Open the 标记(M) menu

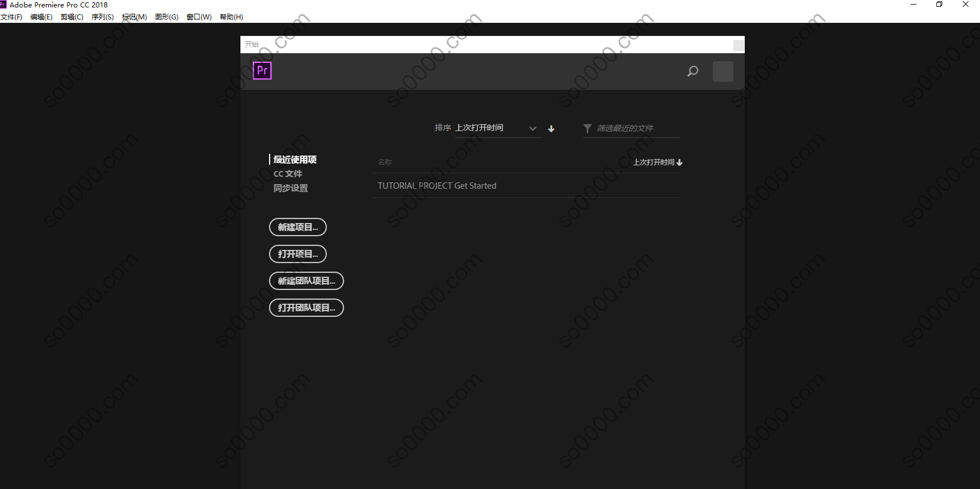tap(135, 17)
